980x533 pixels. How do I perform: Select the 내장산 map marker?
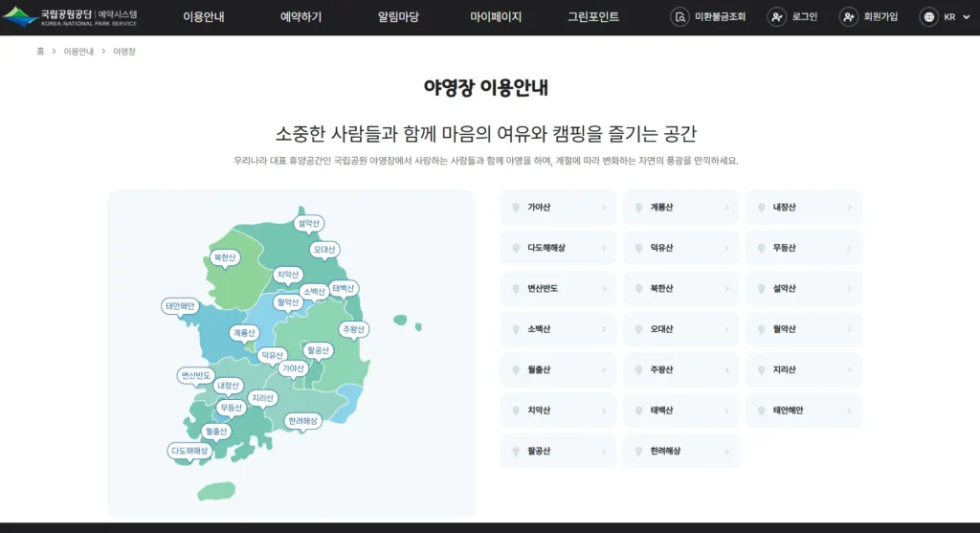point(228,388)
